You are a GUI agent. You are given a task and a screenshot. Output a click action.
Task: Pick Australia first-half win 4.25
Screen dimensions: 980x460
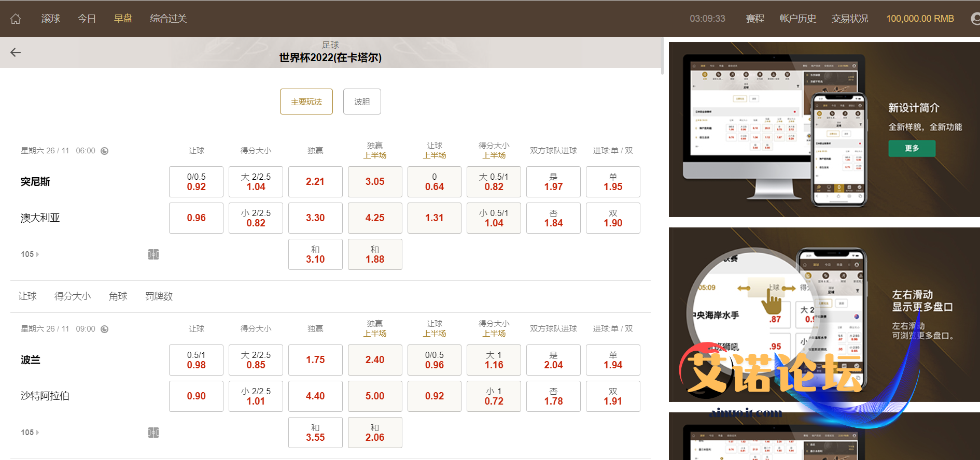375,218
